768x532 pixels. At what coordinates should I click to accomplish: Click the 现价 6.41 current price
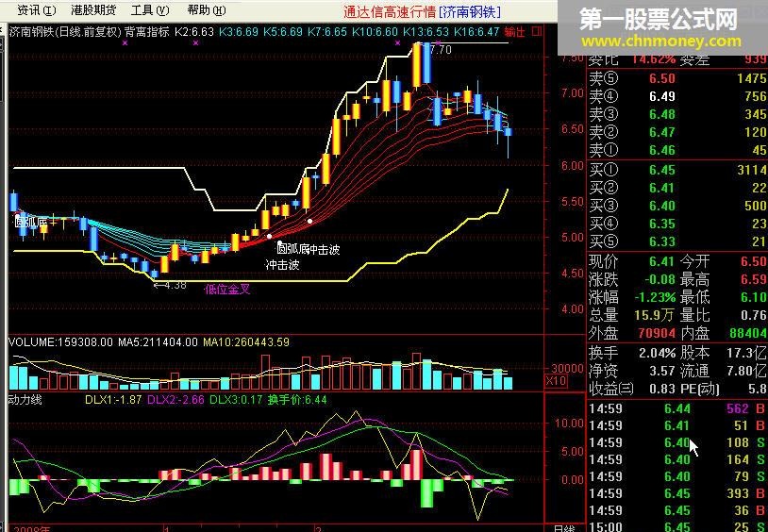[662, 261]
